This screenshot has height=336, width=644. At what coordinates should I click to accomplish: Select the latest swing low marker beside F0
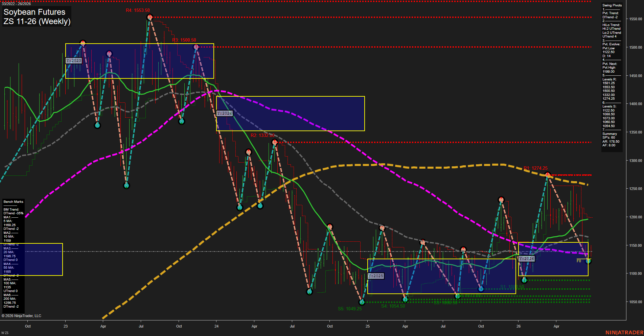point(588,261)
